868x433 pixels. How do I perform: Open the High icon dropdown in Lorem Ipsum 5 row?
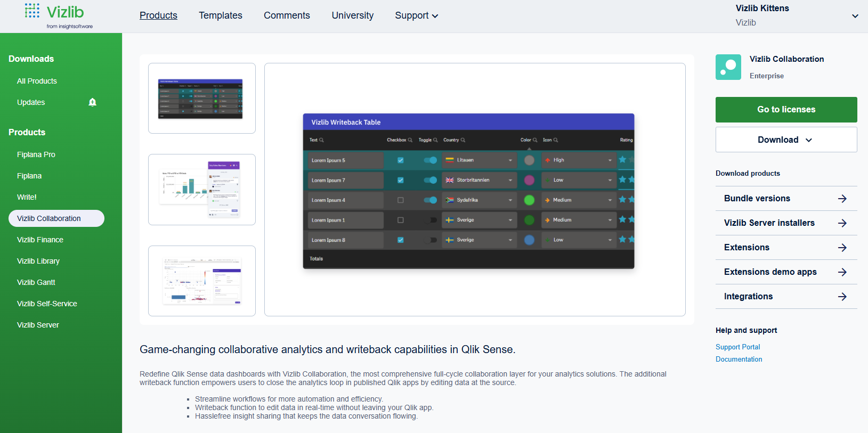tap(579, 160)
